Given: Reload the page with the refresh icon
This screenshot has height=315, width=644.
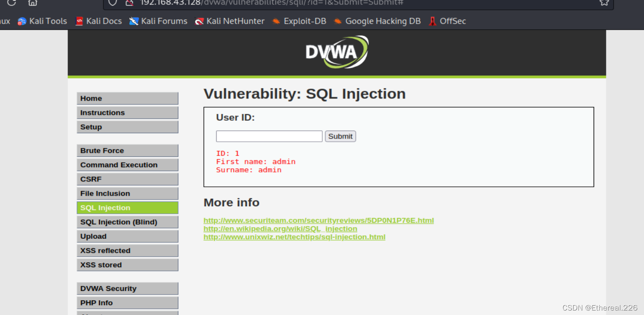Looking at the screenshot, I should pyautogui.click(x=12, y=2).
